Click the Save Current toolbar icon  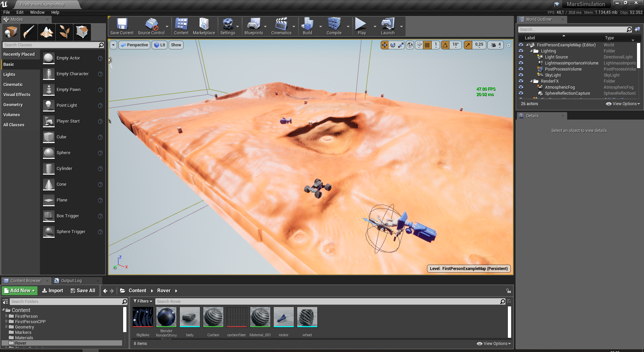click(122, 26)
